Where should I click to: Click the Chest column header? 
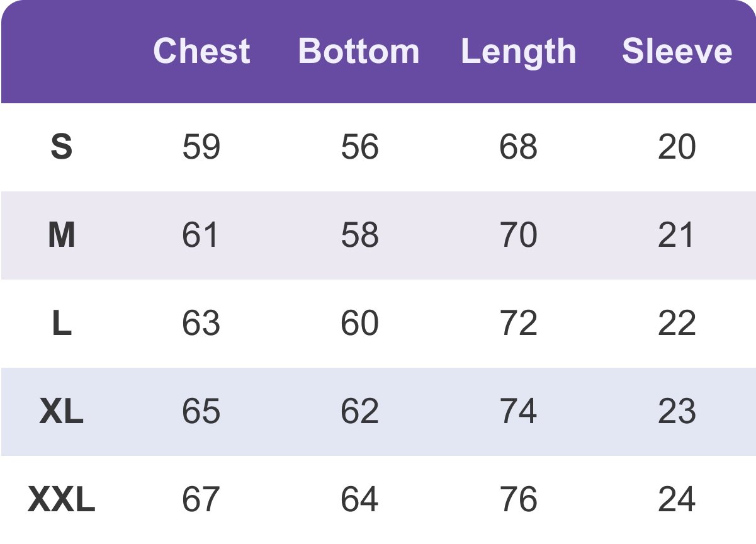201,51
